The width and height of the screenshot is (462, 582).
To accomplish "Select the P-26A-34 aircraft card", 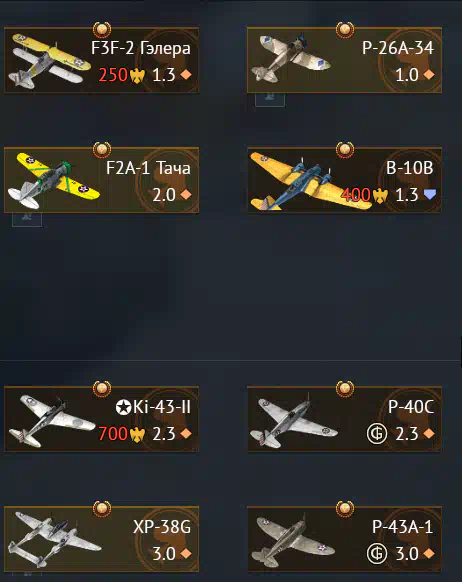I will (x=344, y=60).
